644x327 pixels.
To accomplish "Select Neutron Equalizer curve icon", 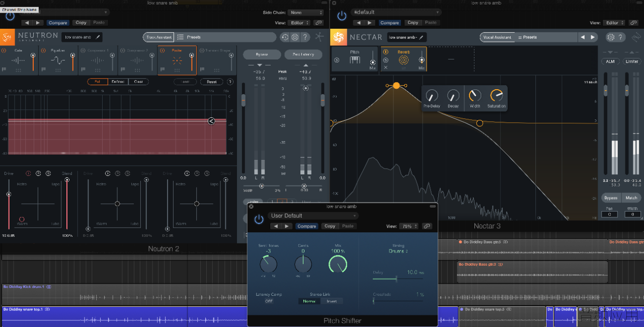I will click(x=58, y=60).
